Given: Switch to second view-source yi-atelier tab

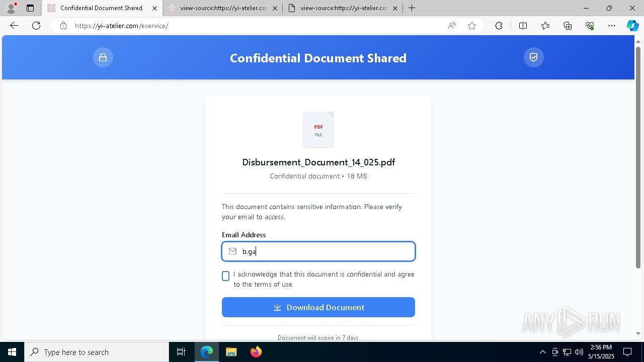Looking at the screenshot, I should tap(343, 8).
